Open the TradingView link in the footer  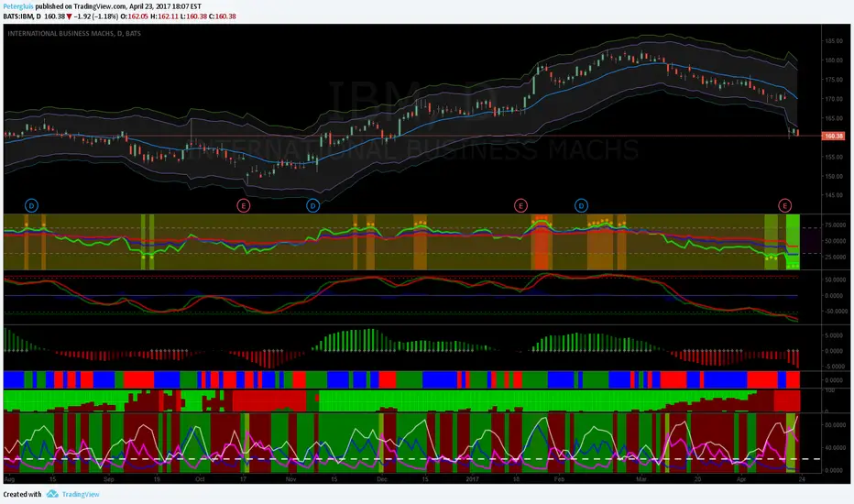pyautogui.click(x=81, y=494)
